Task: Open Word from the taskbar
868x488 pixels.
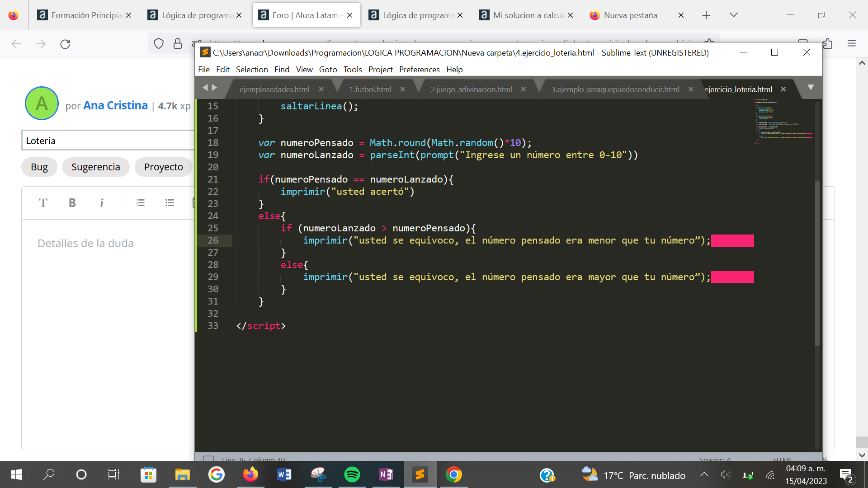Action: pyautogui.click(x=284, y=474)
